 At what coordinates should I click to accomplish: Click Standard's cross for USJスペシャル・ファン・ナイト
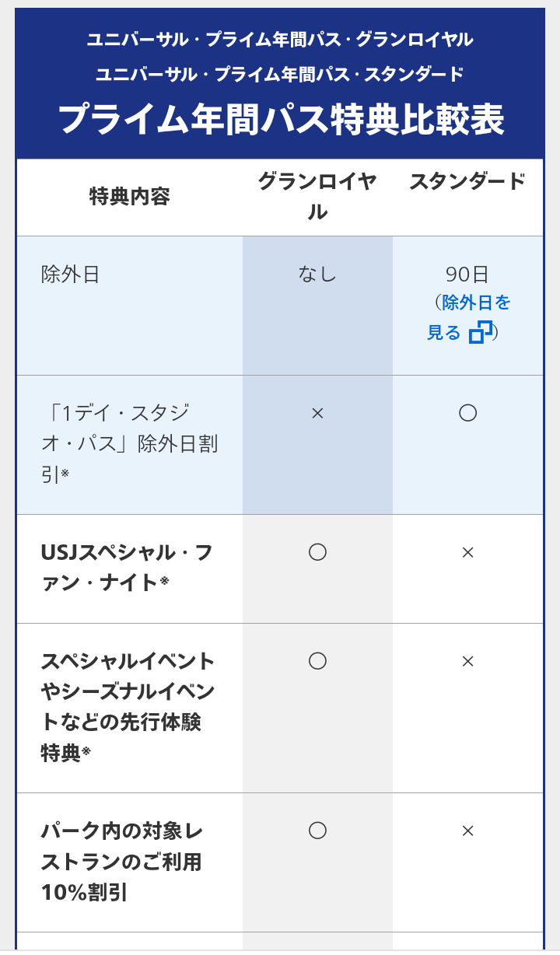[467, 552]
